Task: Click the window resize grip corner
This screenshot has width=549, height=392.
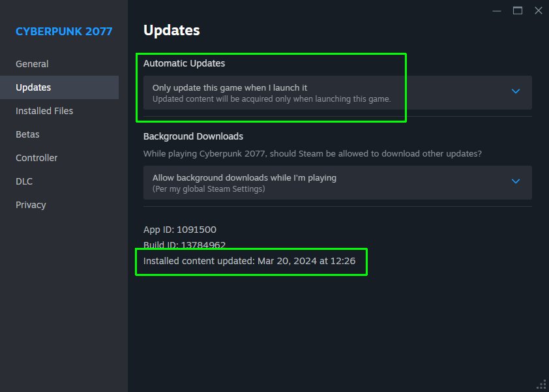Action: point(541,385)
